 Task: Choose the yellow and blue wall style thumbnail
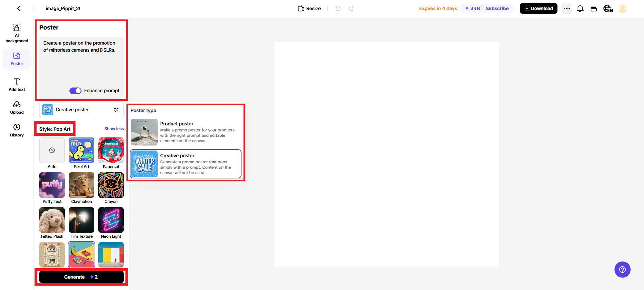(111, 255)
